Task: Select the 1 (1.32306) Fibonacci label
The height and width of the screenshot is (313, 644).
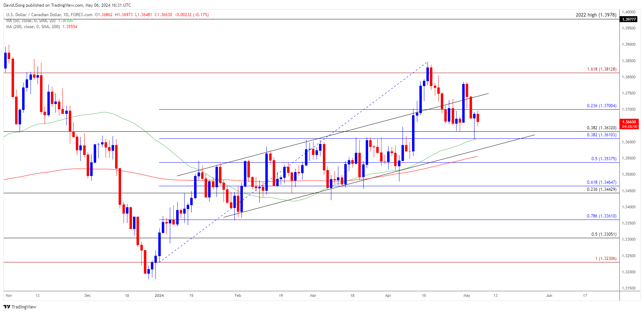Action: (x=606, y=259)
